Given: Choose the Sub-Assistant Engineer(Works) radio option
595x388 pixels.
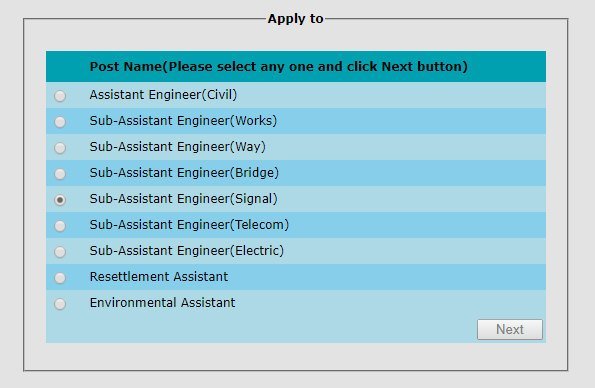Looking at the screenshot, I should click(60, 122).
